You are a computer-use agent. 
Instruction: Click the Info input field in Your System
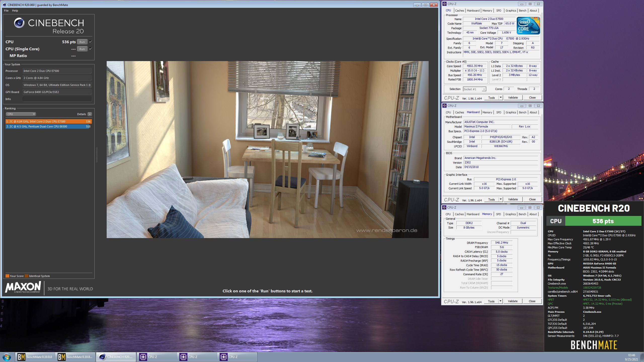[57, 99]
